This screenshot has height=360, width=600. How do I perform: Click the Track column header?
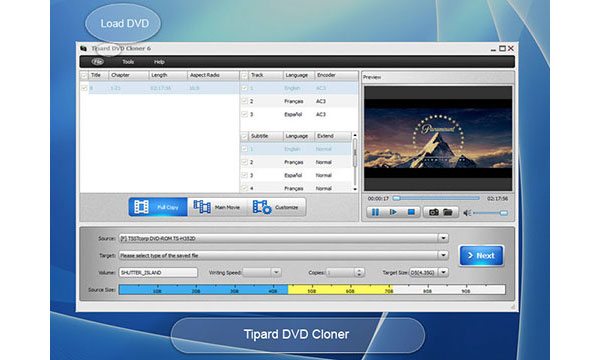click(x=266, y=75)
